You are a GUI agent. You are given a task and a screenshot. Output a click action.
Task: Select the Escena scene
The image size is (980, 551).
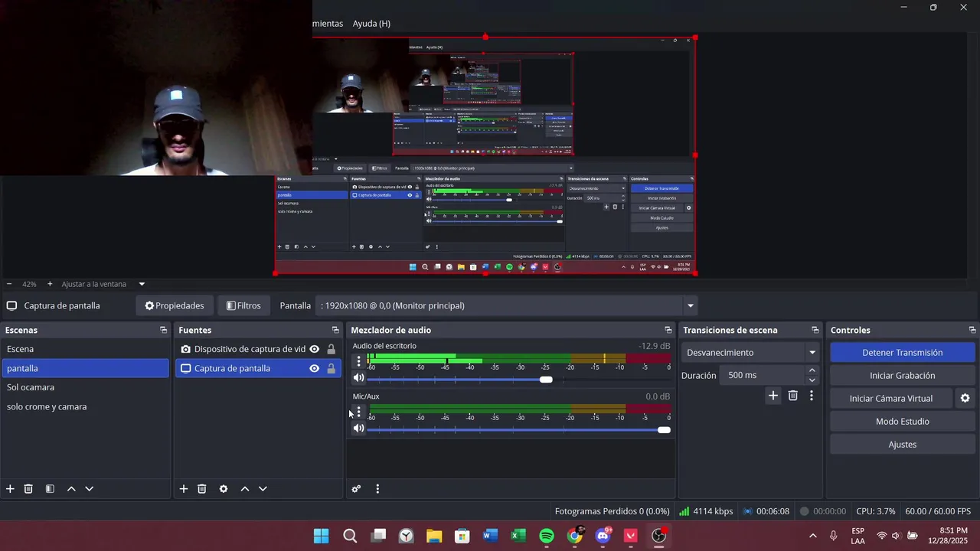[x=85, y=349]
